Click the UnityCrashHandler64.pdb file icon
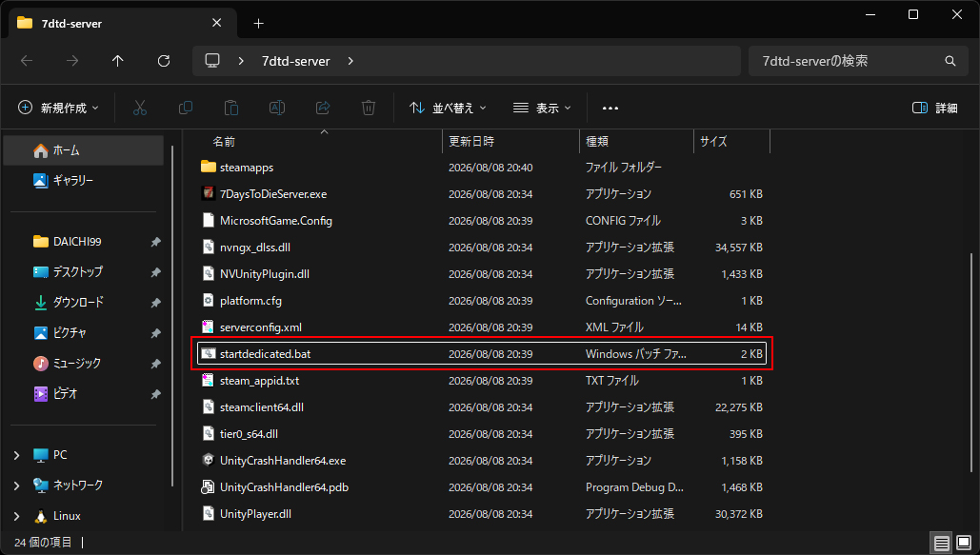Viewport: 980px width, 555px height. [x=209, y=486]
